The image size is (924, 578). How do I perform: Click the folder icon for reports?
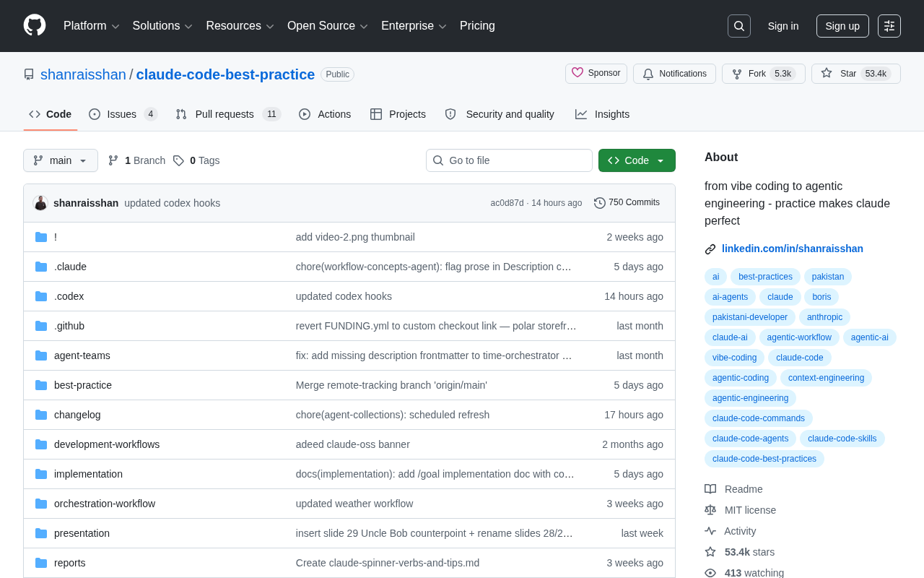coord(41,563)
